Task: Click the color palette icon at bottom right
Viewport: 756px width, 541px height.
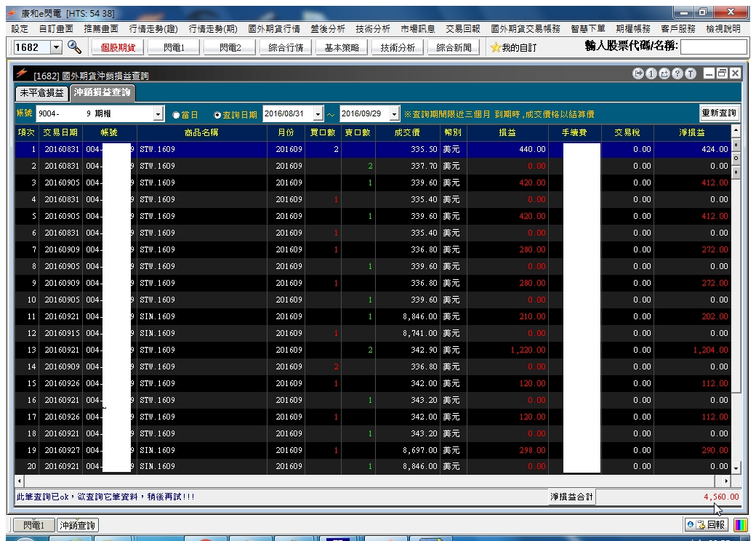Action: [740, 524]
